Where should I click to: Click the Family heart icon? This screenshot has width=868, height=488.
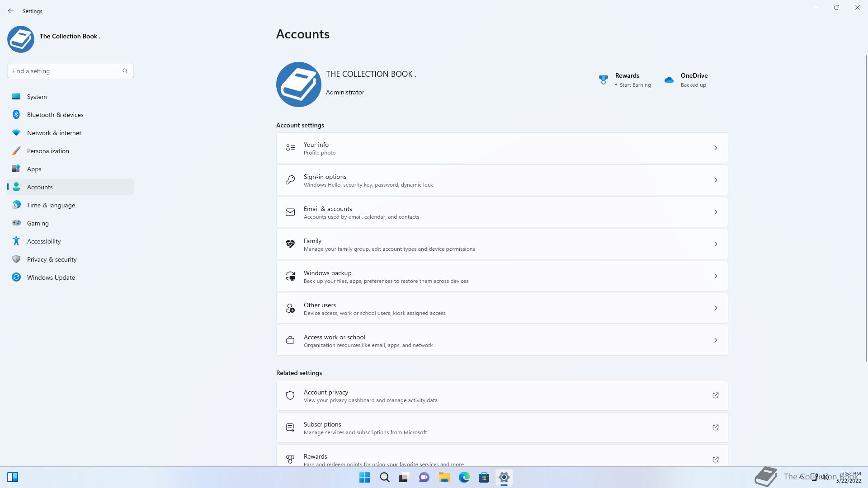tap(290, 244)
